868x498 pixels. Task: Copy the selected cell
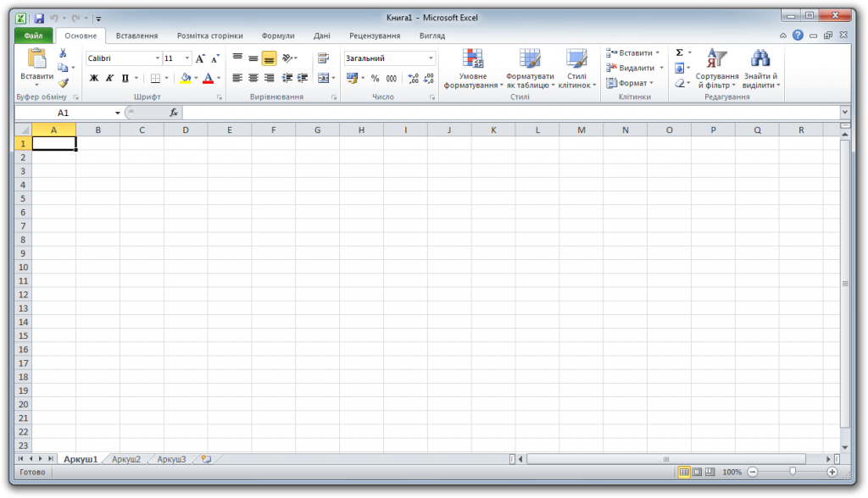point(63,68)
